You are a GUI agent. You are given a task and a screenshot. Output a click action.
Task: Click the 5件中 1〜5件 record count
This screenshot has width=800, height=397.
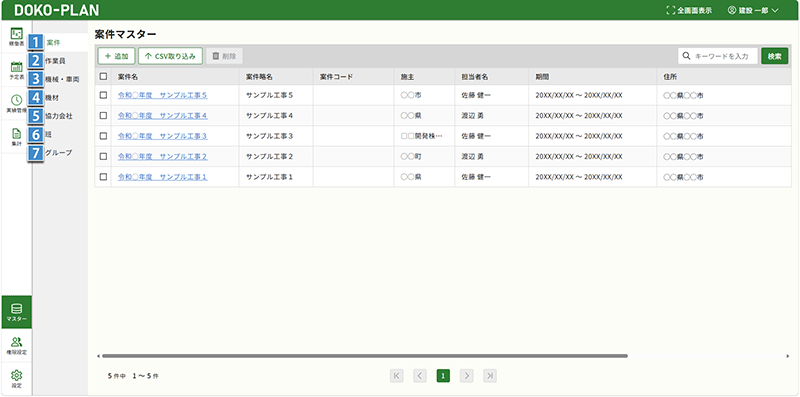click(133, 376)
